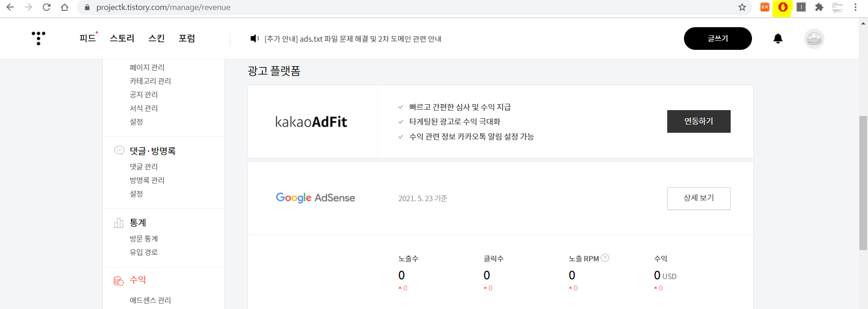
Task: Open the ads.txt announcement notice link
Action: [353, 39]
